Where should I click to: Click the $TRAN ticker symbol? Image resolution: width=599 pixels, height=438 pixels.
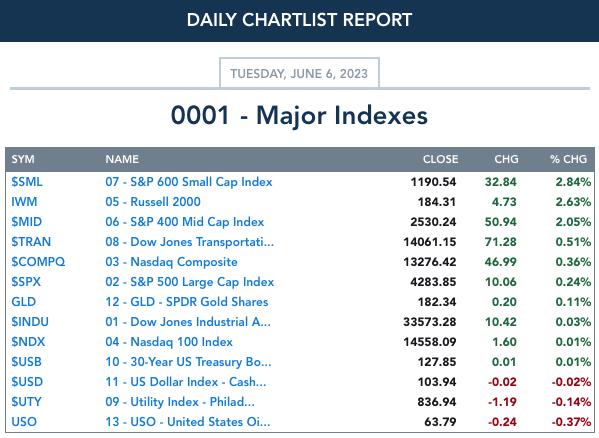click(31, 242)
